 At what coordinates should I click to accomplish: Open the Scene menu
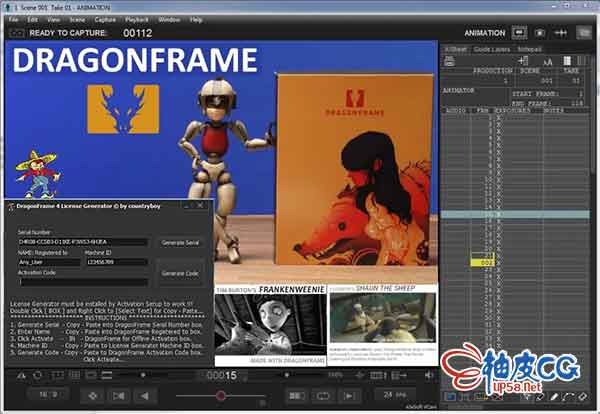point(77,20)
